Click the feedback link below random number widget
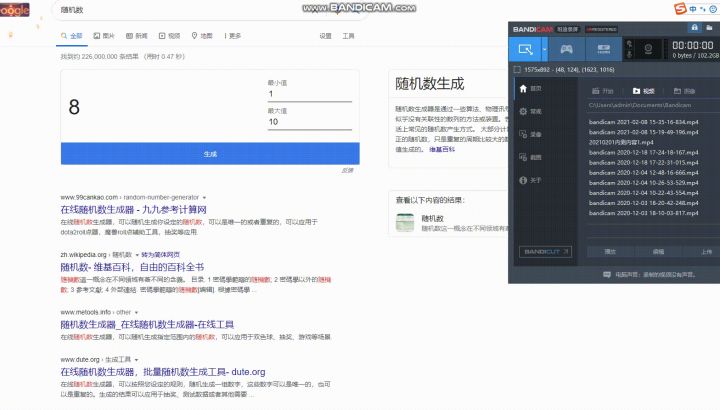Image resolution: width=720 pixels, height=410 pixels. 348,170
